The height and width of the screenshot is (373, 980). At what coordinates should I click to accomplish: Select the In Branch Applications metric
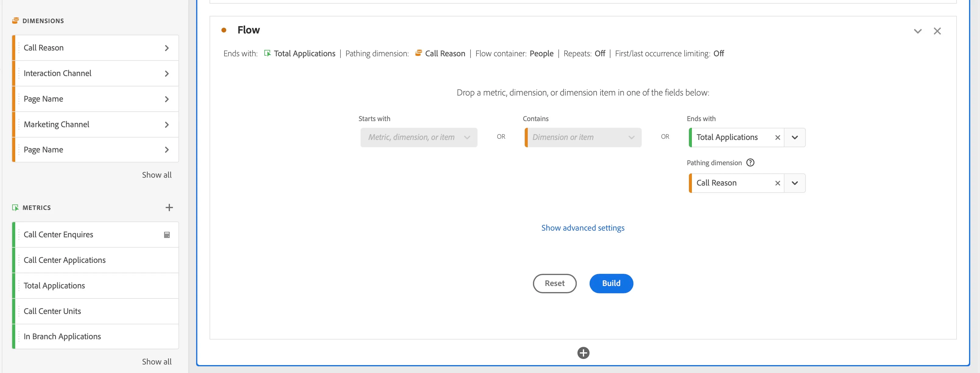point(96,336)
